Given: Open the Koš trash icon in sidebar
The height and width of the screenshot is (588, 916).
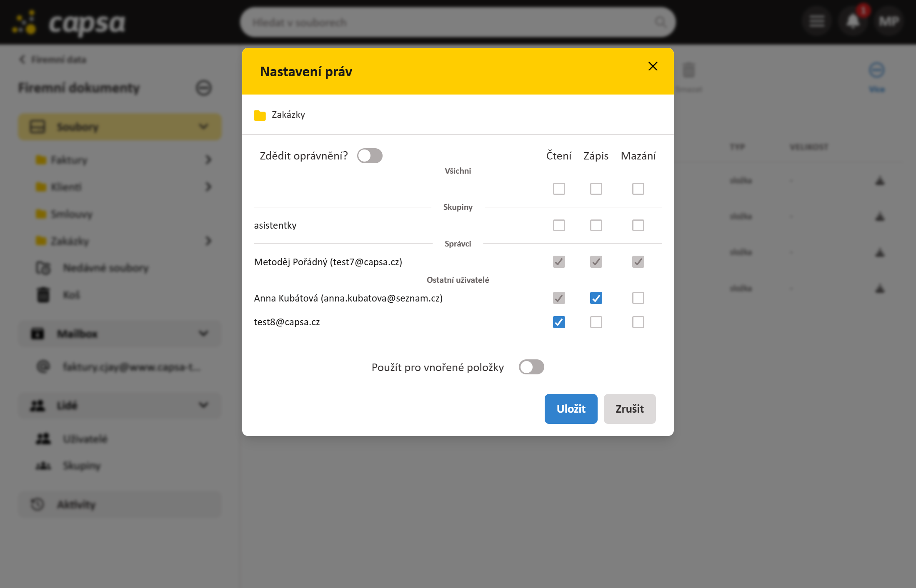Looking at the screenshot, I should [x=43, y=295].
